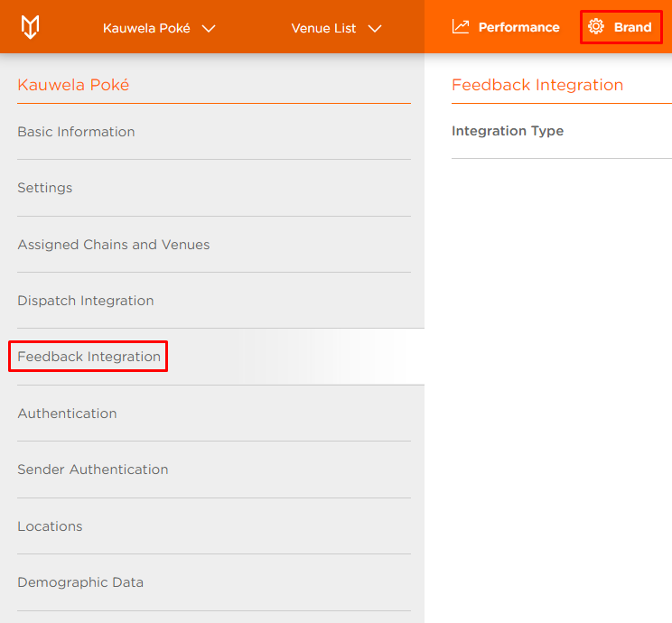
Task: Switch to the Brand tab
Action: pos(621,27)
